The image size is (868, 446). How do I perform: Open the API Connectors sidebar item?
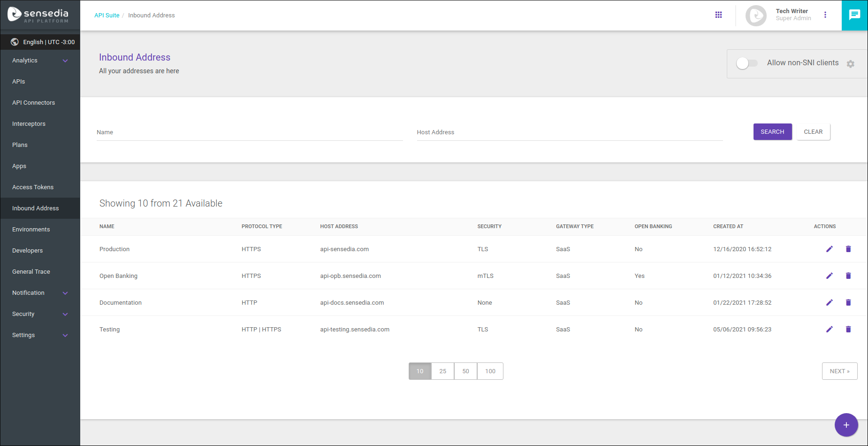click(x=33, y=102)
